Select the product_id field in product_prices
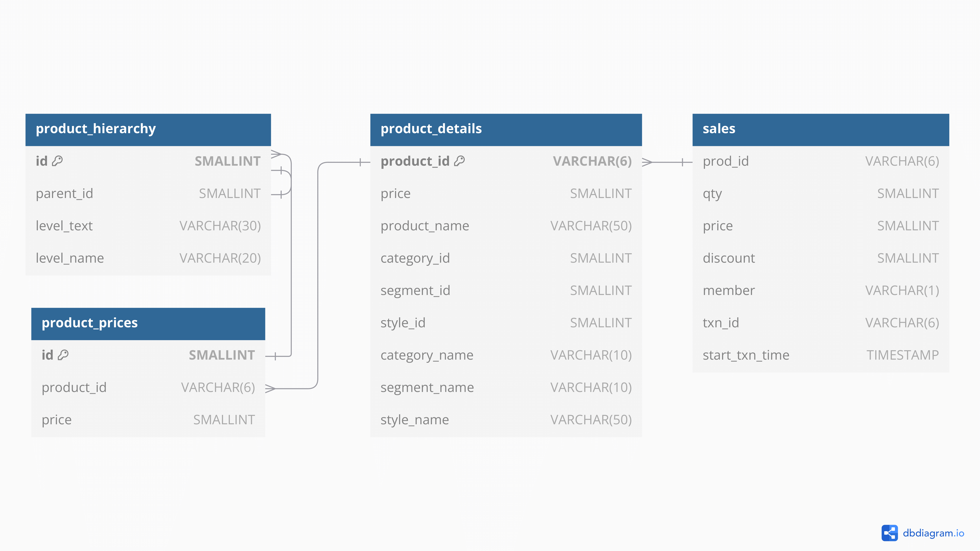Screen dimensions: 980x551 [x=148, y=388]
